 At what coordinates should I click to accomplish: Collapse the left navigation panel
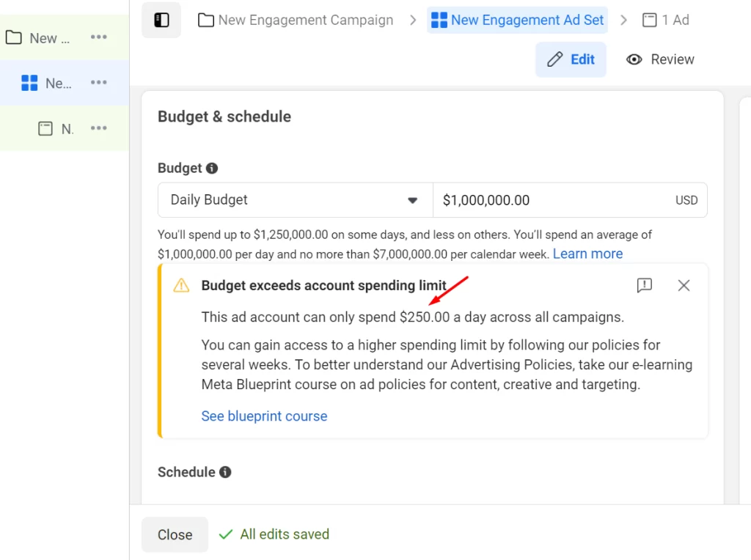pos(161,20)
